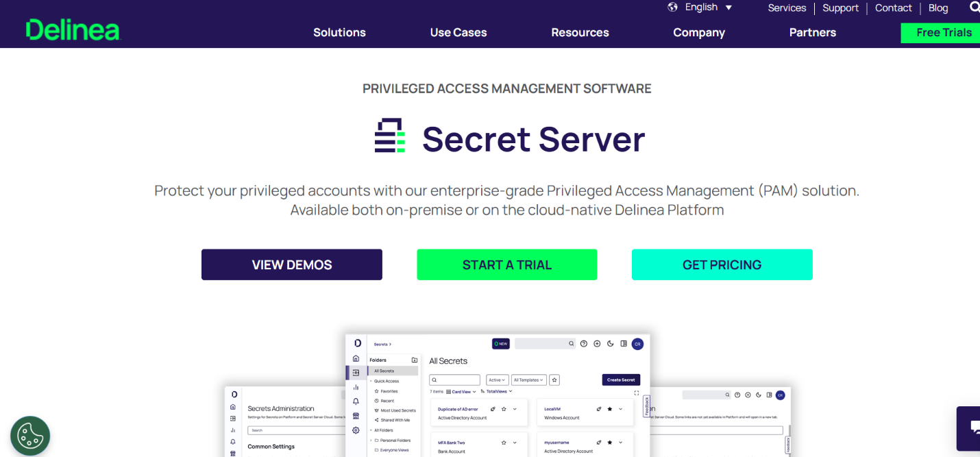Collapse the Quick Access section
The width and height of the screenshot is (980, 457).
371,381
